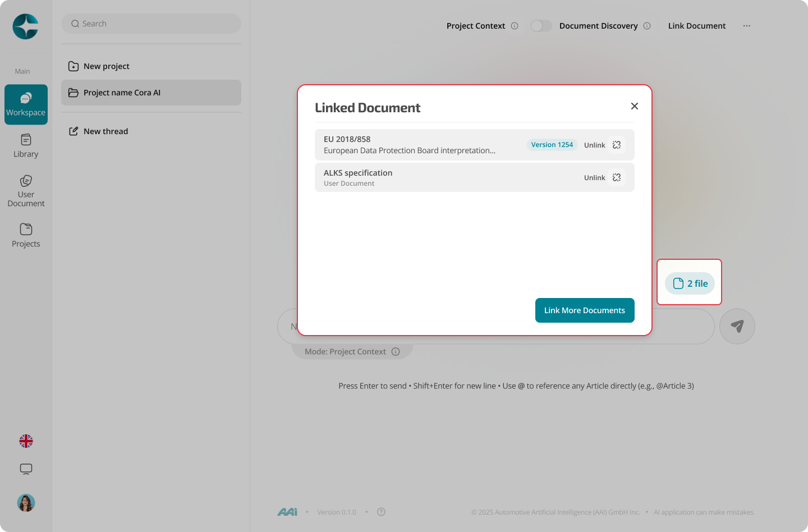Open the user profile avatar

pos(26,503)
